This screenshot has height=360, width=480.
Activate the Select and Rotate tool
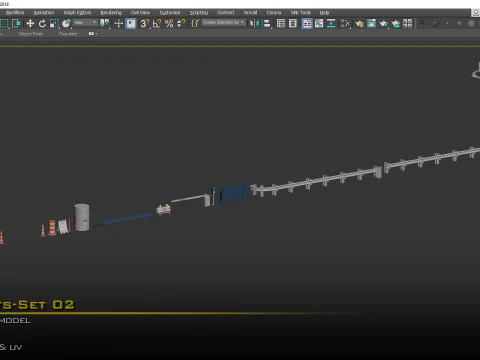point(42,23)
